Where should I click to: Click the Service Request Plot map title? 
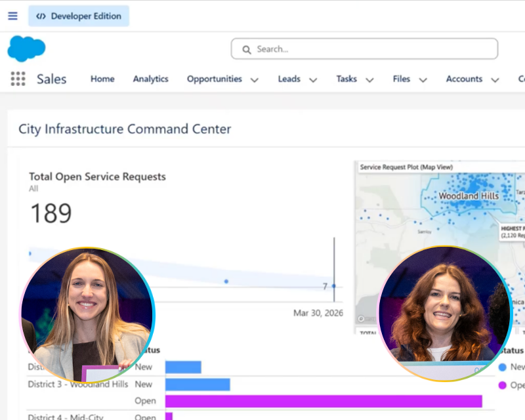point(406,167)
